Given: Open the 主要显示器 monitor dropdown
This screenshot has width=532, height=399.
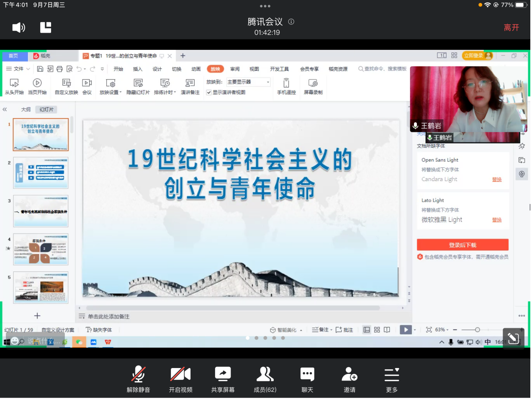Looking at the screenshot, I should [249, 82].
